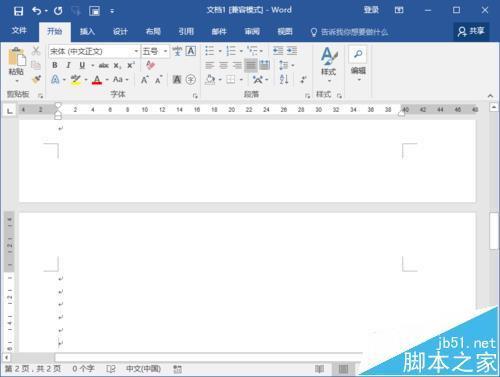
Task: Open paragraph dialog launcher in 段落 group
Action: click(307, 96)
